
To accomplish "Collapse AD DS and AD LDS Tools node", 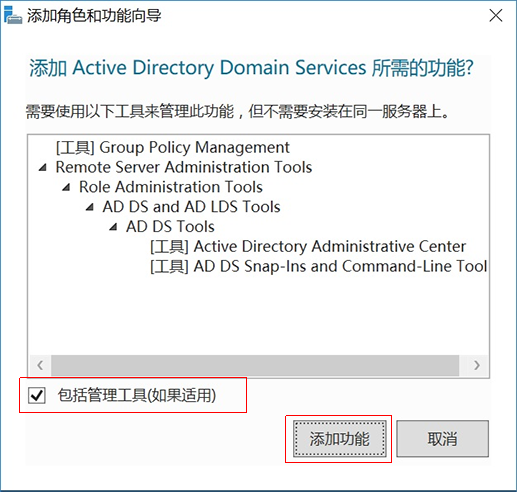I will [89, 207].
